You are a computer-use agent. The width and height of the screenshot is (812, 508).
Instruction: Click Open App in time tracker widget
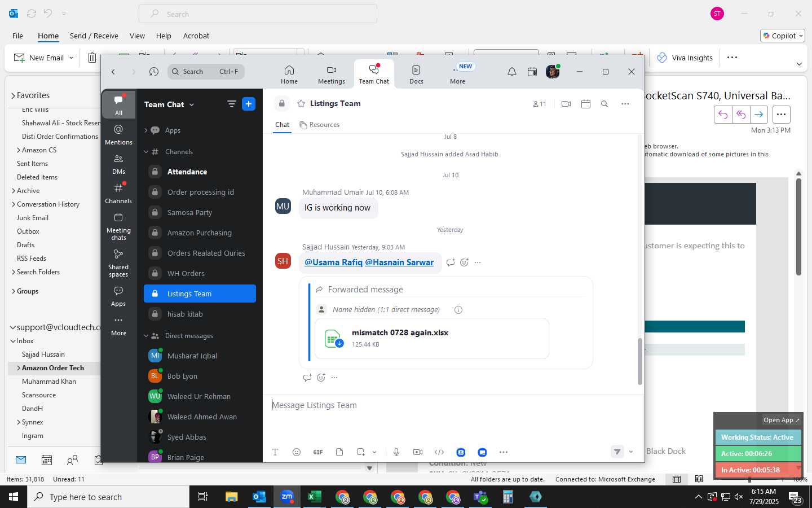(781, 420)
